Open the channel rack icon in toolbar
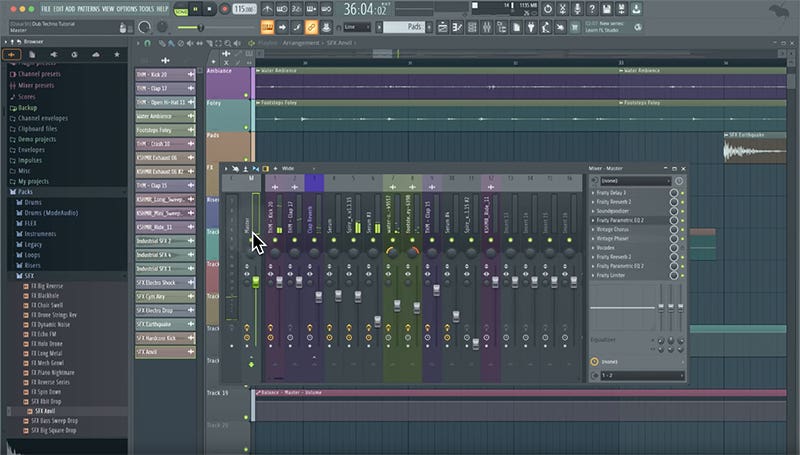Viewport: 800px width, 455px height. pyautogui.click(x=472, y=28)
